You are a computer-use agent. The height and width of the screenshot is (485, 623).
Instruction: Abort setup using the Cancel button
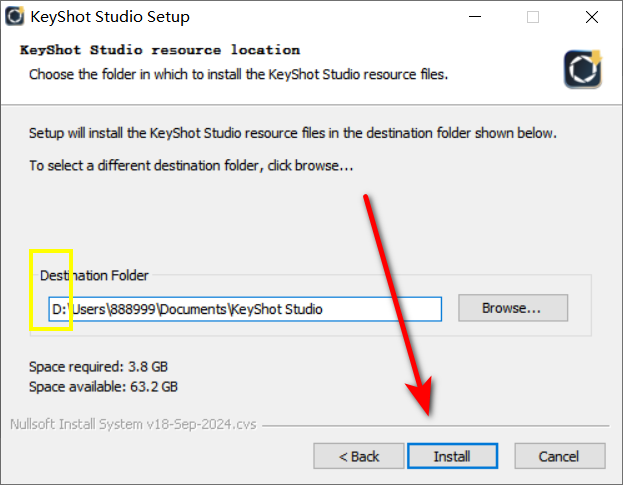point(560,456)
